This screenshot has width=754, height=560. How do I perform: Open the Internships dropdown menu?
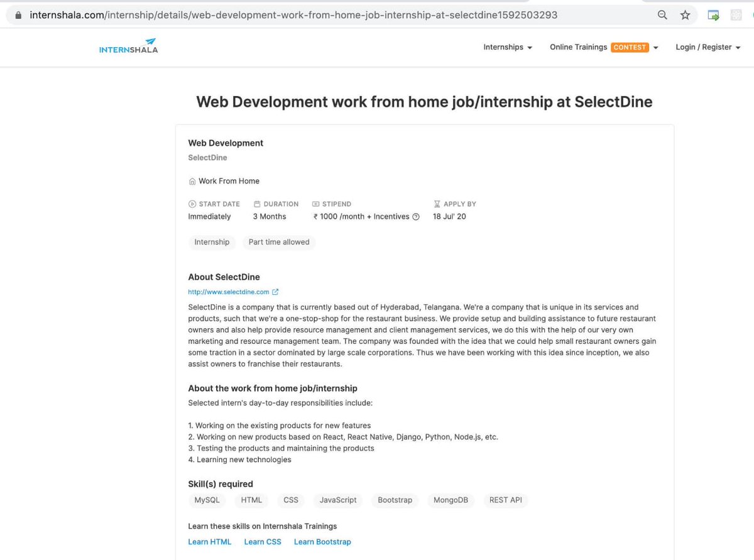click(508, 47)
